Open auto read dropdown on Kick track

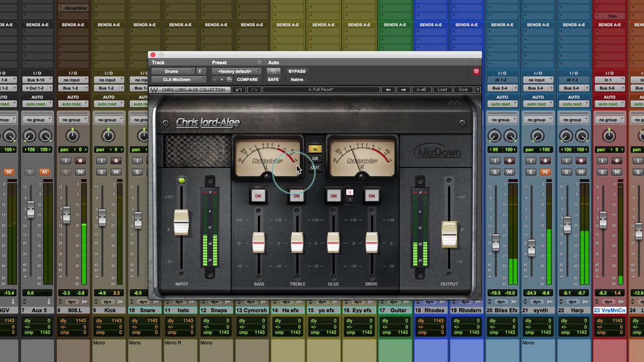click(x=108, y=104)
